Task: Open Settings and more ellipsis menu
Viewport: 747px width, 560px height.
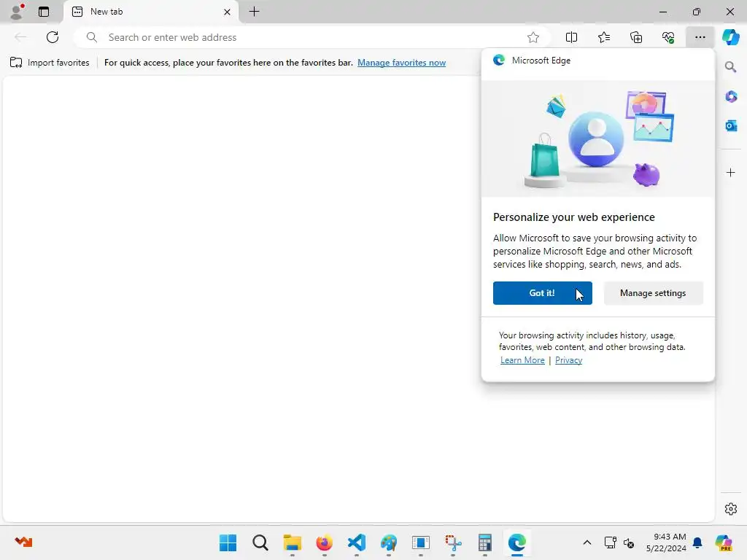Action: coord(700,37)
